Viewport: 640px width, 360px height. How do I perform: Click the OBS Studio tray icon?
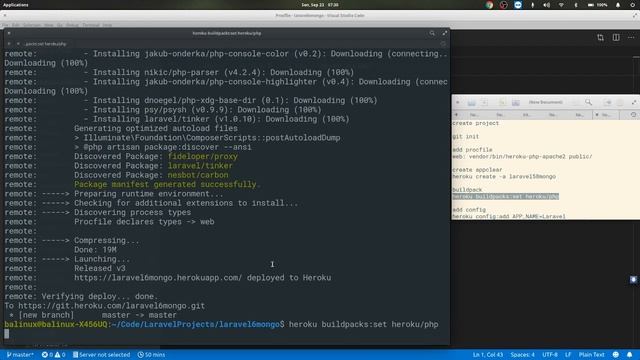click(x=504, y=5)
